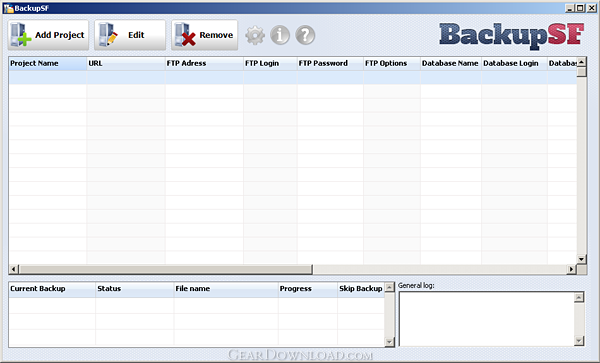Open the help question mark icon
The width and height of the screenshot is (600, 363).
[305, 35]
